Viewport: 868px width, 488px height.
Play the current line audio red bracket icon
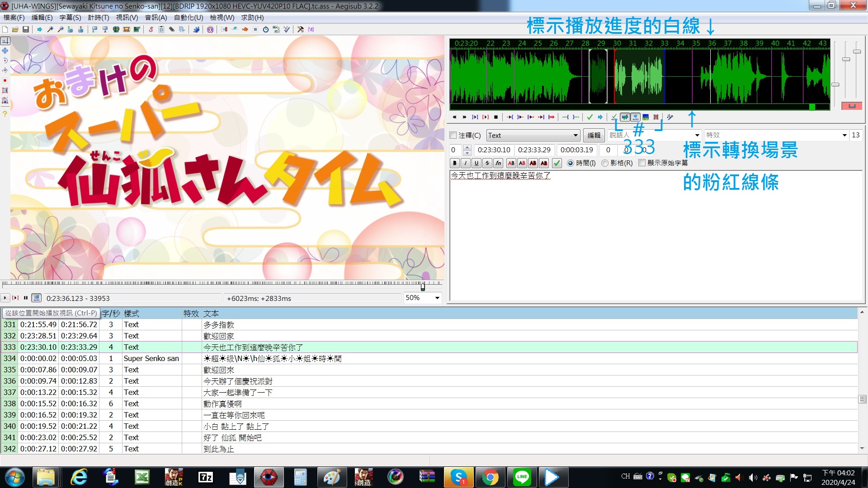click(486, 117)
